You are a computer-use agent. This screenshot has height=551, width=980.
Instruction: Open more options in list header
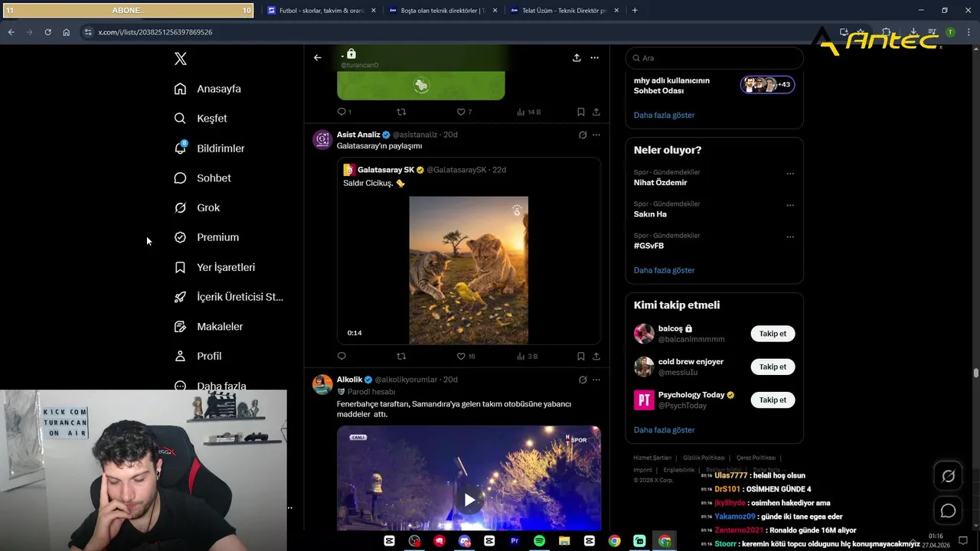point(594,57)
